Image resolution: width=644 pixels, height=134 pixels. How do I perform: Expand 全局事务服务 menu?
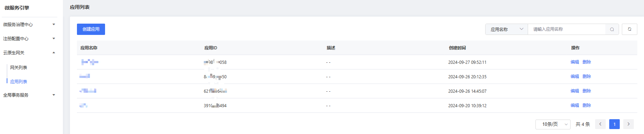(29, 95)
